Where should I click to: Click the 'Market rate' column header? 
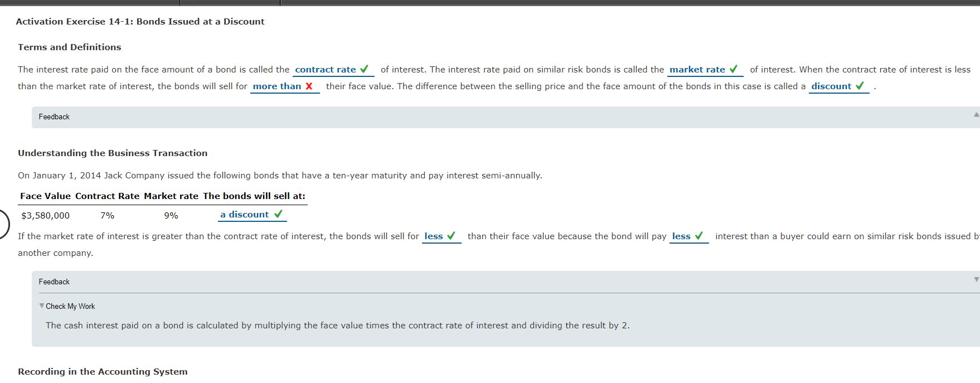click(x=171, y=196)
